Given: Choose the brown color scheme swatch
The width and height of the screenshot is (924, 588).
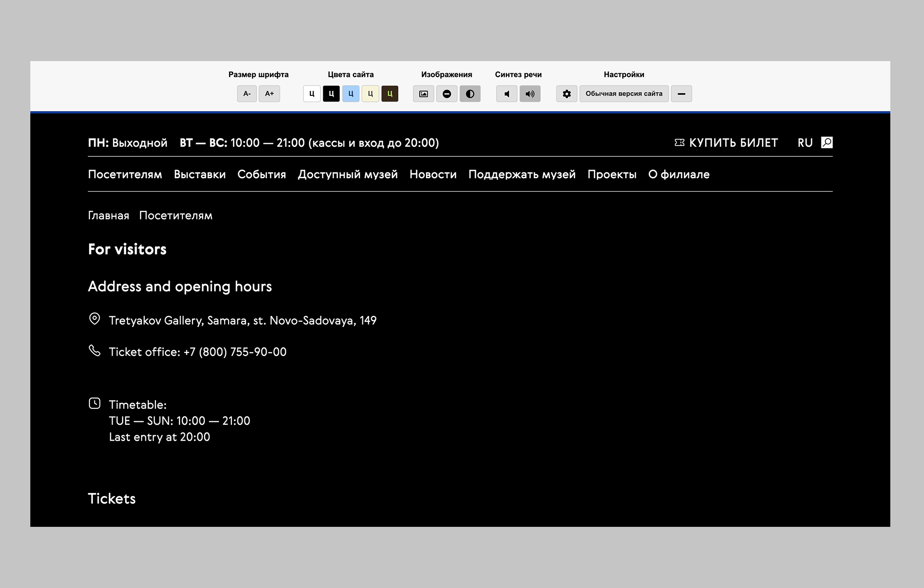Looking at the screenshot, I should click(x=390, y=94).
